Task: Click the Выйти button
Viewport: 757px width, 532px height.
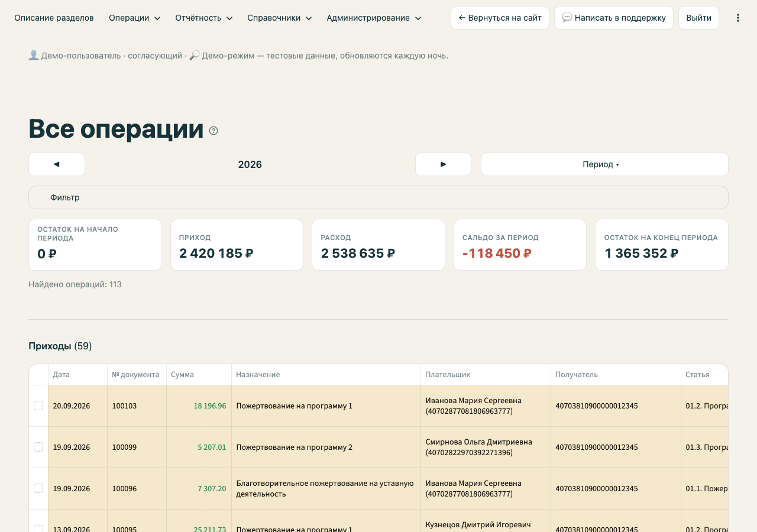Action: pyautogui.click(x=698, y=18)
